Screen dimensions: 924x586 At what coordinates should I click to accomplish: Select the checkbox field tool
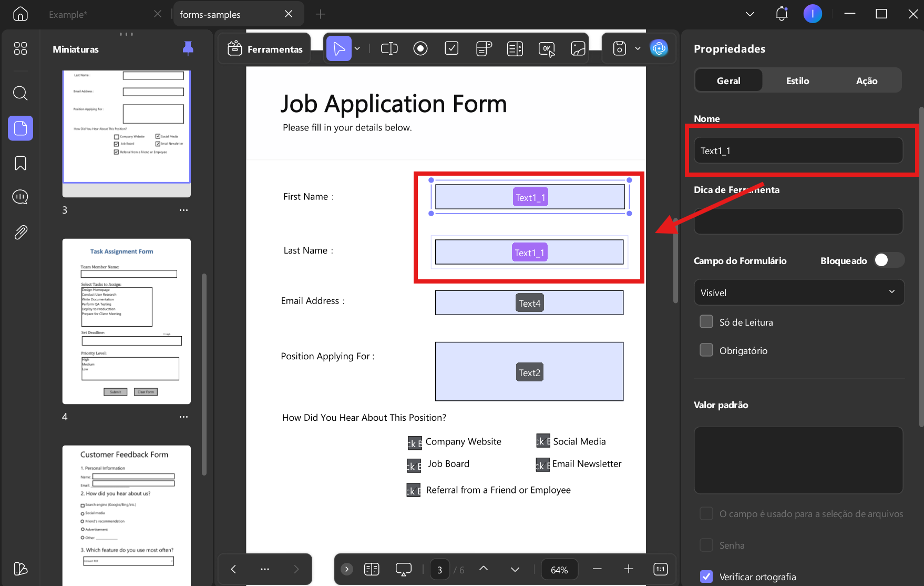tap(451, 48)
